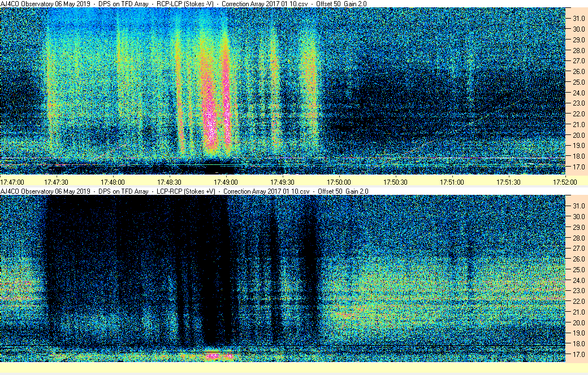Select 25.0 frequency label on RCP-LCP chart
Image resolution: width=588 pixels, height=375 pixels.
point(578,82)
